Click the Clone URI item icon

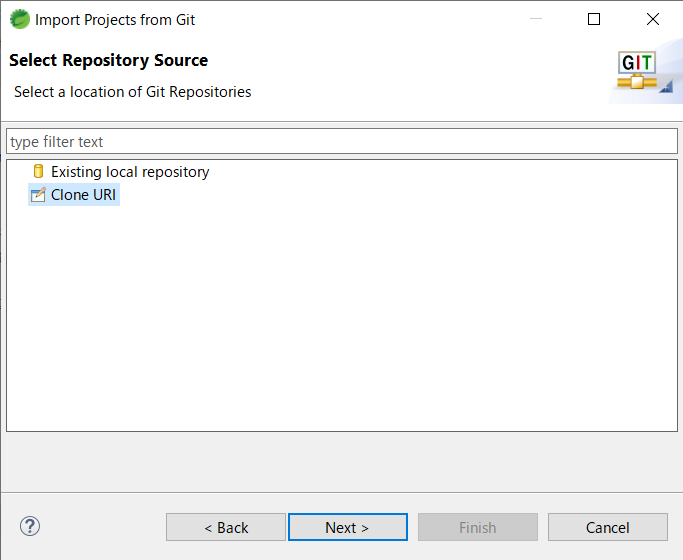click(x=39, y=195)
